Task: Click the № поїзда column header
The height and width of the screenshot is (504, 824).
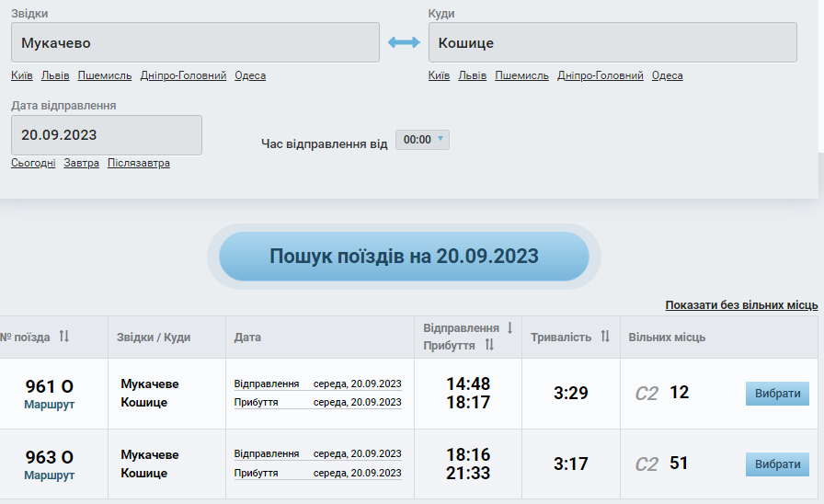Action: tap(25, 337)
